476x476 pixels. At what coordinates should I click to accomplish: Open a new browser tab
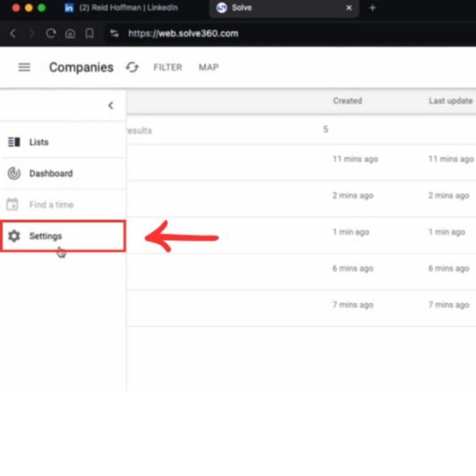372,7
